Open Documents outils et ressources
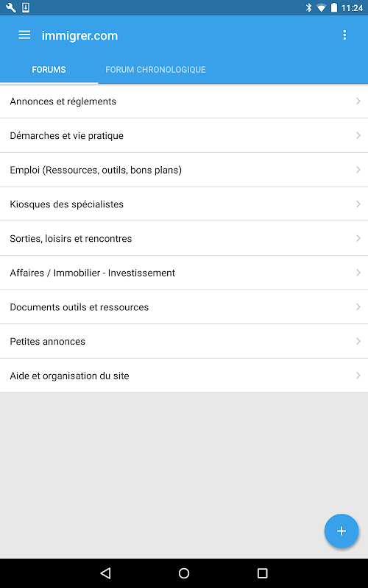 184,307
